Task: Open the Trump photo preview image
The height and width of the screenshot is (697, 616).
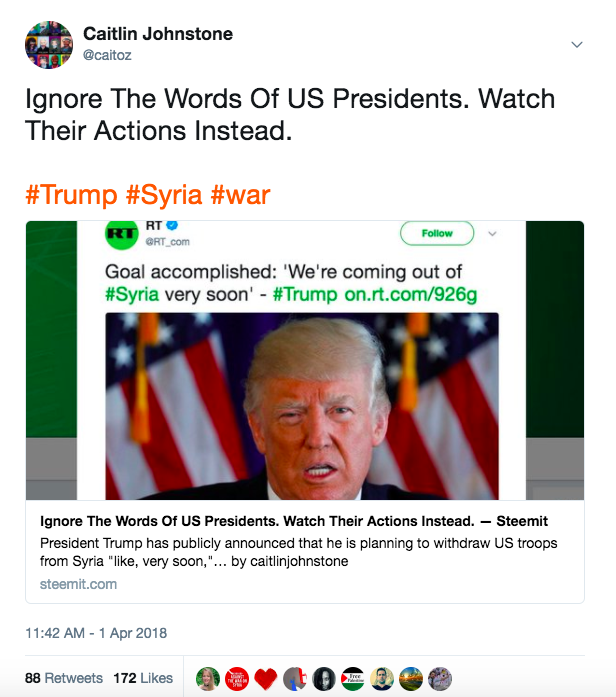Action: [x=302, y=406]
